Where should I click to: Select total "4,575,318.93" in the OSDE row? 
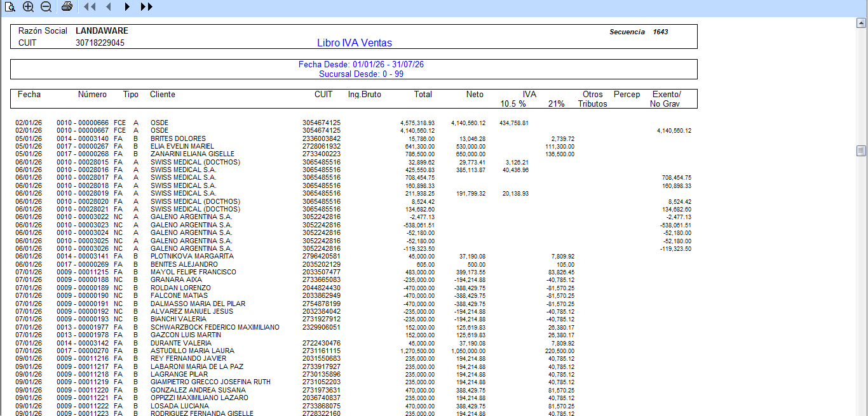(x=417, y=123)
